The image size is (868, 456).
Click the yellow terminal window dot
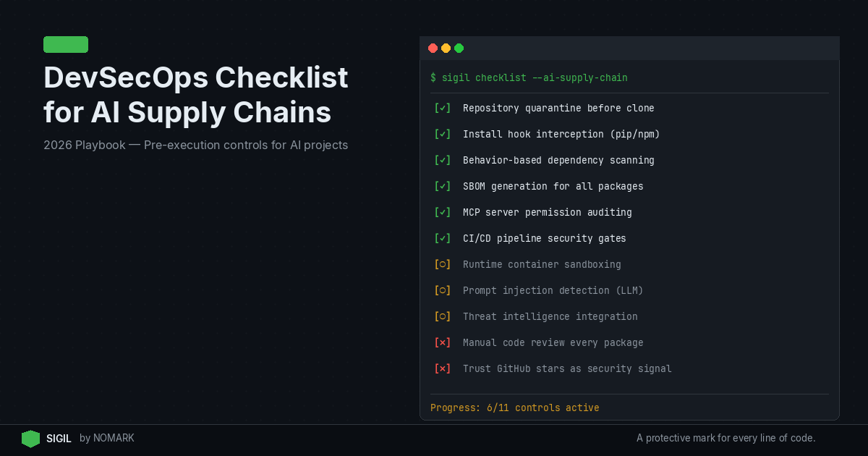(446, 48)
